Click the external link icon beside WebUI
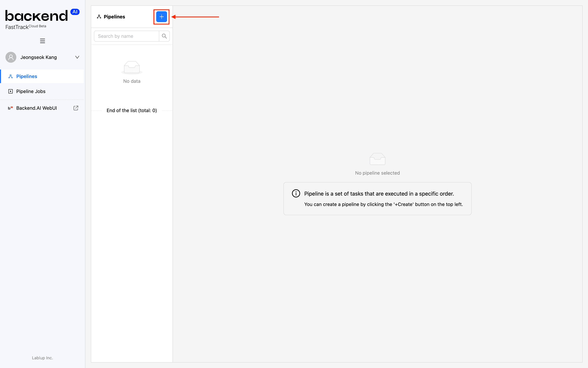 pos(76,108)
